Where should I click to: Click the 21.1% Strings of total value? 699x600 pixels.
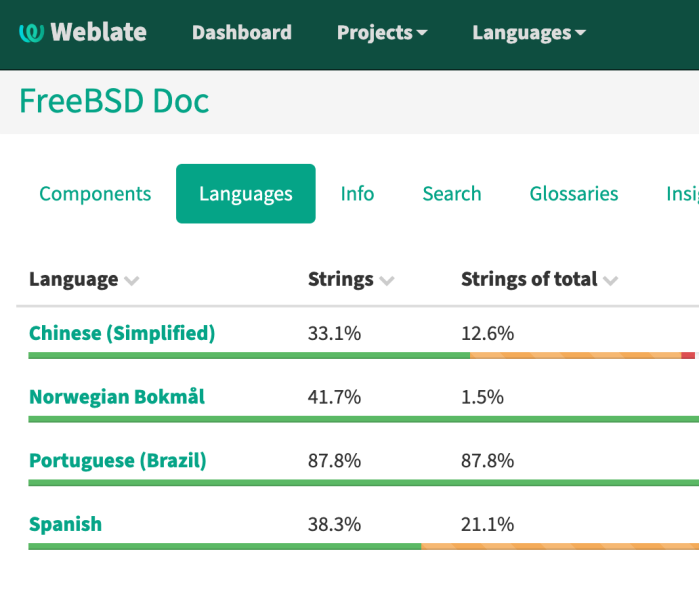487,524
